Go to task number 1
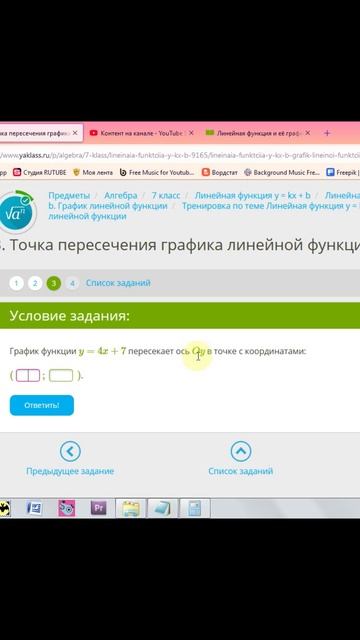 16,283
